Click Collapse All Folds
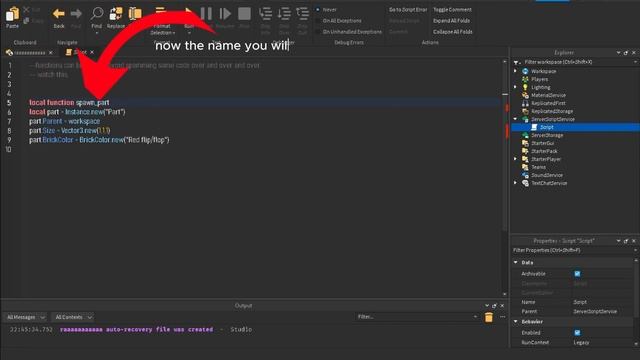Viewport: 640px width, 360px height. [x=453, y=31]
